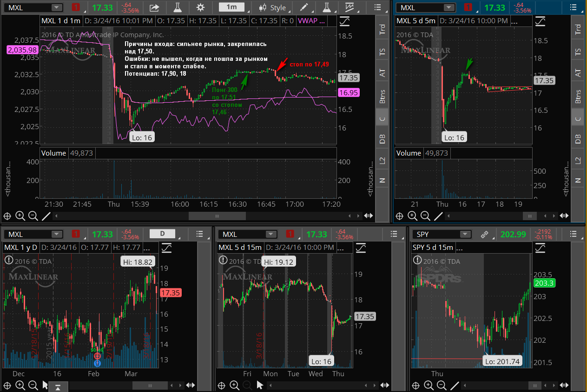Open the Style menu
Image resolution: width=587 pixels, height=392 pixels.
point(274,7)
